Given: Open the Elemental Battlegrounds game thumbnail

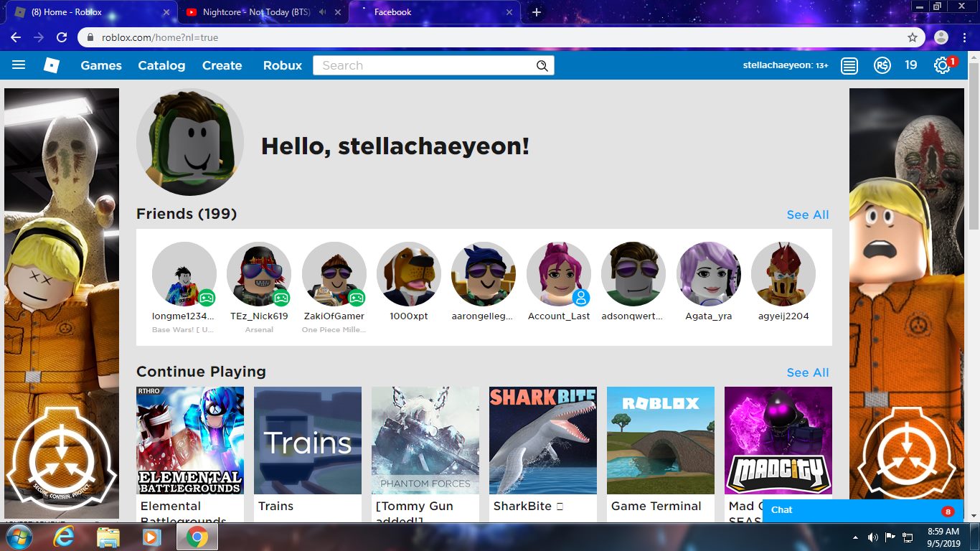Looking at the screenshot, I should pyautogui.click(x=190, y=441).
